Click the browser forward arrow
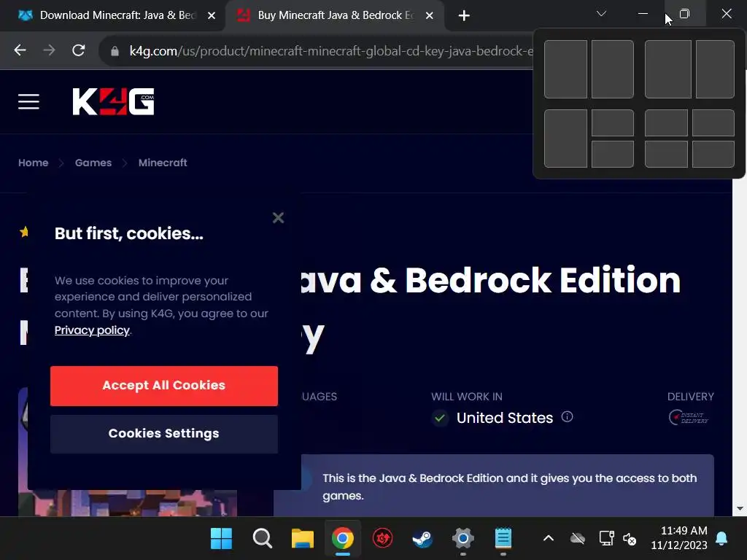This screenshot has width=747, height=560. click(49, 50)
